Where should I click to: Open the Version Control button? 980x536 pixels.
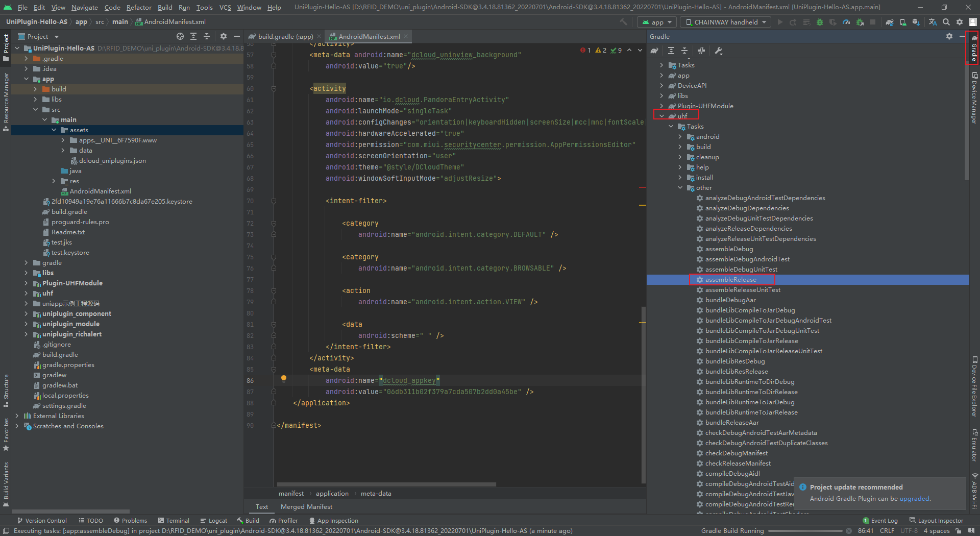pyautogui.click(x=42, y=521)
